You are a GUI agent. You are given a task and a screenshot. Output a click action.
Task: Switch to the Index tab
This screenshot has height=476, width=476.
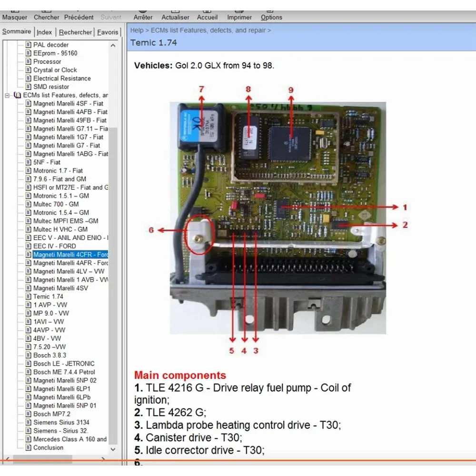(44, 32)
